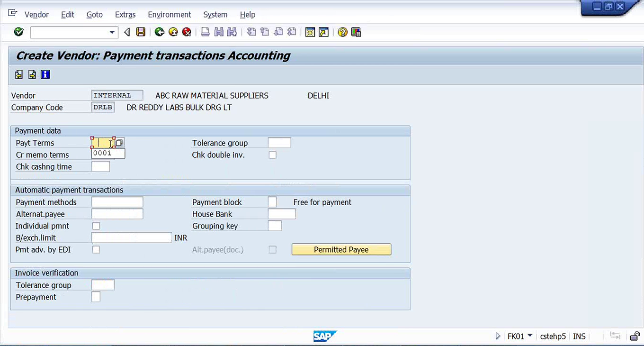The image size is (644, 346).
Task: Click the Print icon in toolbar
Action: 205,32
